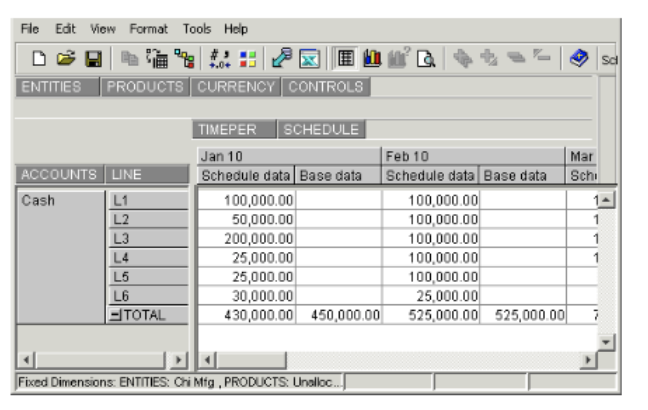Screen dimensions: 648x410
Task: Open the Format menu
Action: tap(148, 29)
